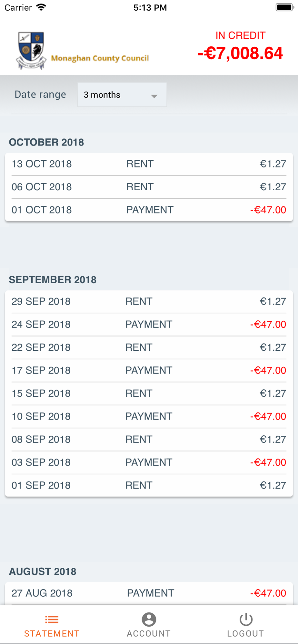The width and height of the screenshot is (298, 644).
Task: Tap the battery indicator icon
Action: pos(284,7)
